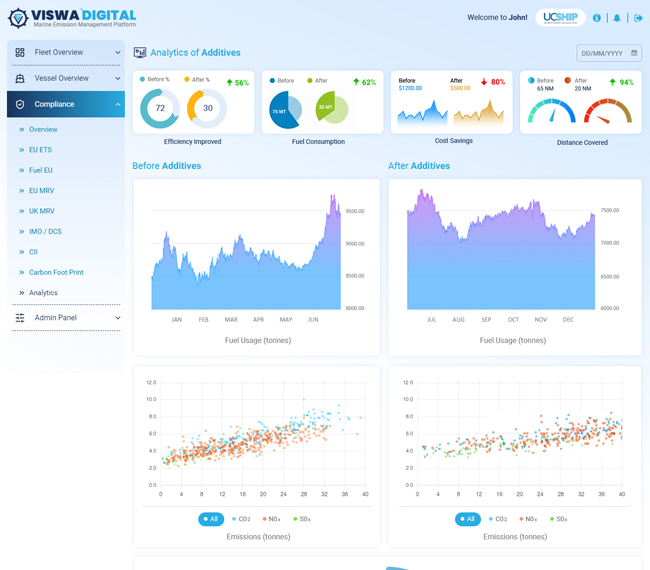
Task: Expand the Vessel Overview chevron
Action: (x=118, y=78)
